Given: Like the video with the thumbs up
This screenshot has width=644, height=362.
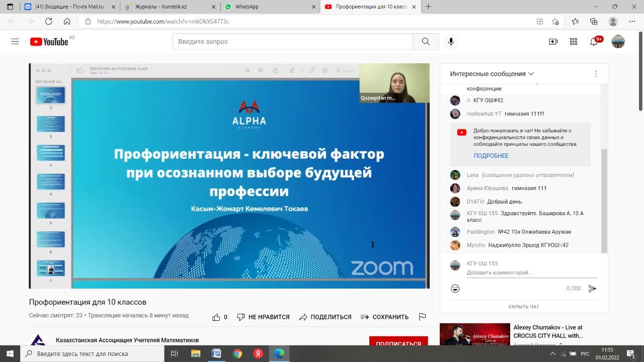Looking at the screenshot, I should pyautogui.click(x=216, y=317).
